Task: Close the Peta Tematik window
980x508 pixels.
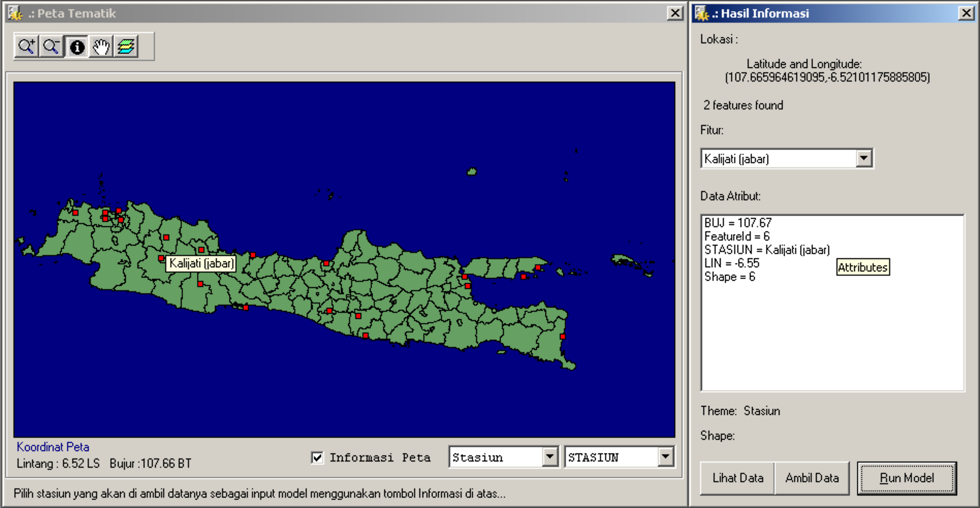Action: click(x=675, y=13)
